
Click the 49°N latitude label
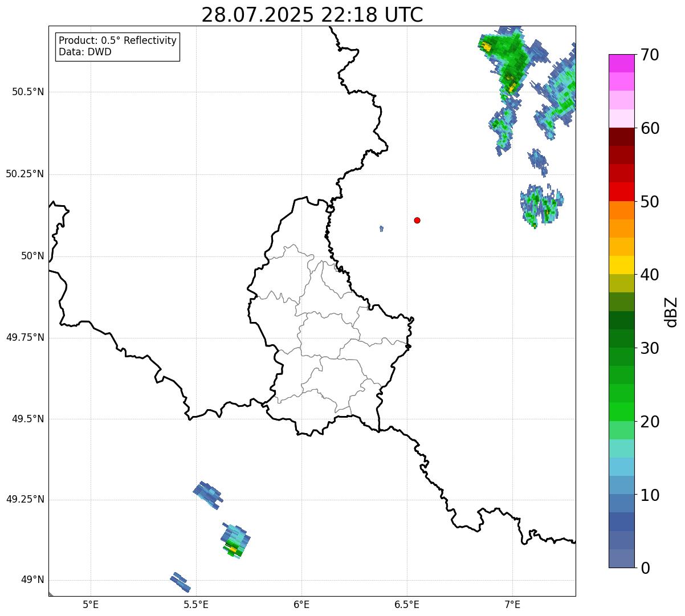coord(32,580)
